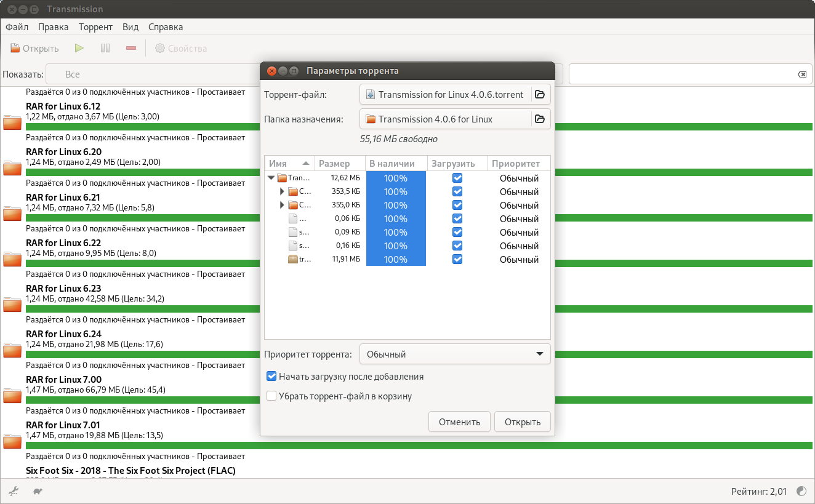Toggle turtle speed limit mode icon
This screenshot has width=815, height=504.
[x=38, y=491]
